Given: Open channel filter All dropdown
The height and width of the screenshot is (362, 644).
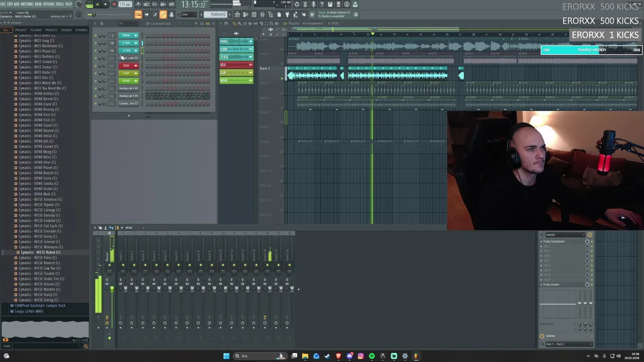Looking at the screenshot, I should (x=128, y=24).
